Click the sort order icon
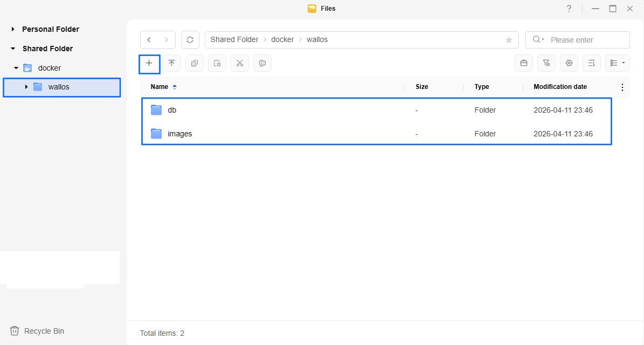This screenshot has width=644, height=345. 591,63
